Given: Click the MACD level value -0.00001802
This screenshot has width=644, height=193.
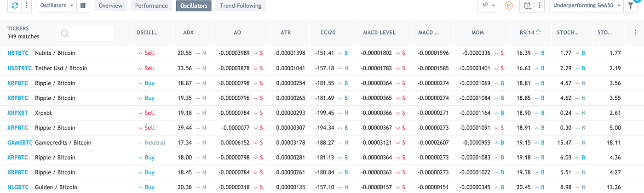Looking at the screenshot, I should click(377, 53).
